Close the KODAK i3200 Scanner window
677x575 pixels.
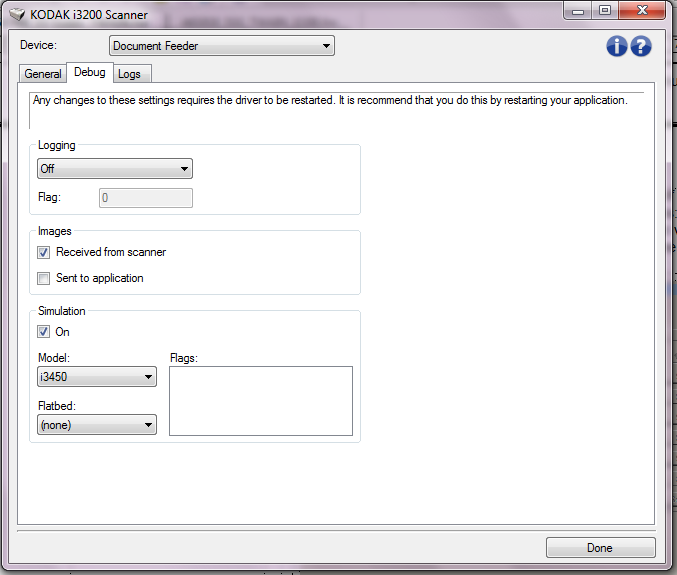click(642, 11)
